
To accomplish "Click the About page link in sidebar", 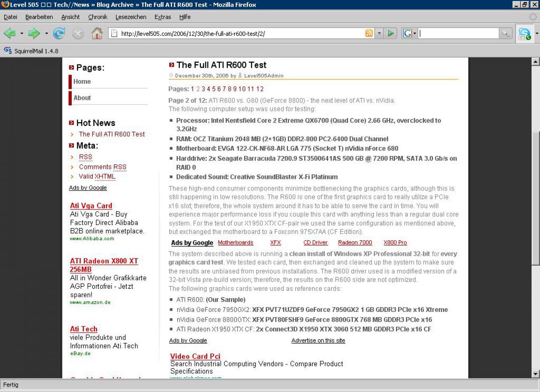I will 82,98.
